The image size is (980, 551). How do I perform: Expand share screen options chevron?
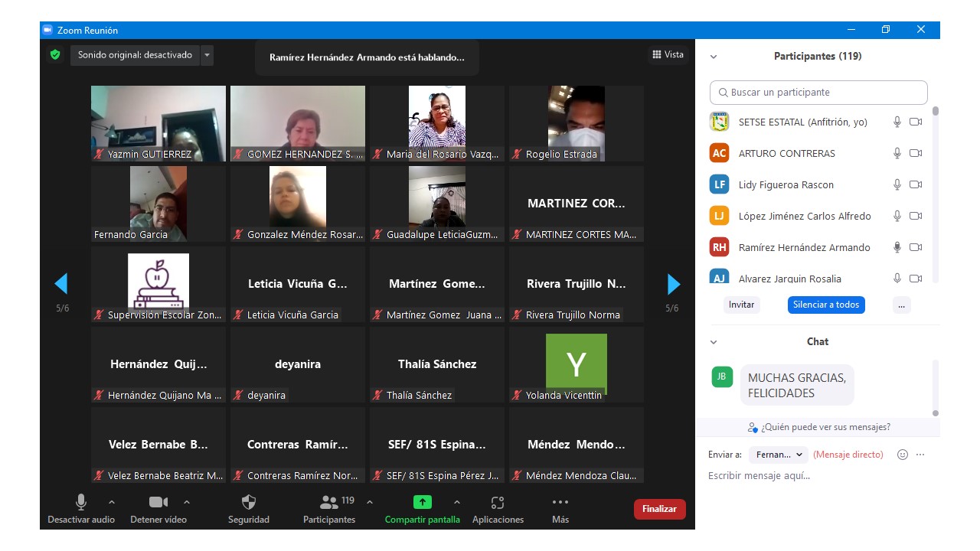pyautogui.click(x=457, y=503)
